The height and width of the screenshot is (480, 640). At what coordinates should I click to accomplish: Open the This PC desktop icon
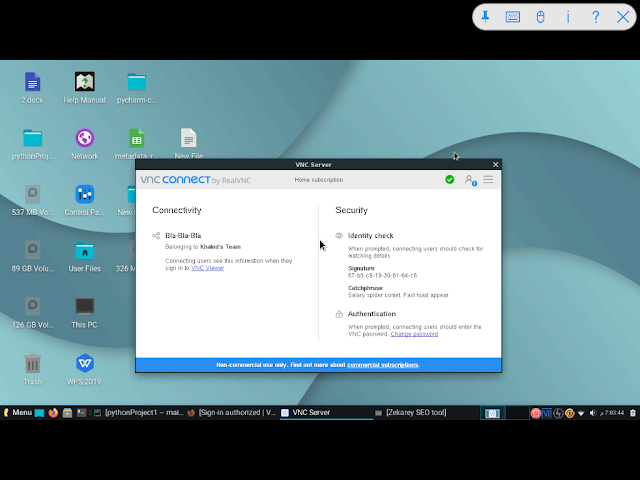pos(84,313)
